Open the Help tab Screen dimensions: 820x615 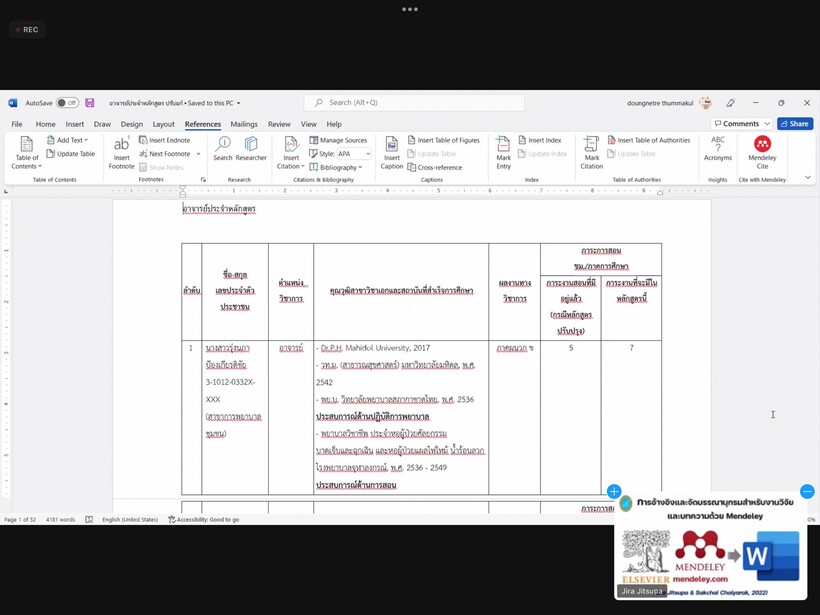(334, 124)
